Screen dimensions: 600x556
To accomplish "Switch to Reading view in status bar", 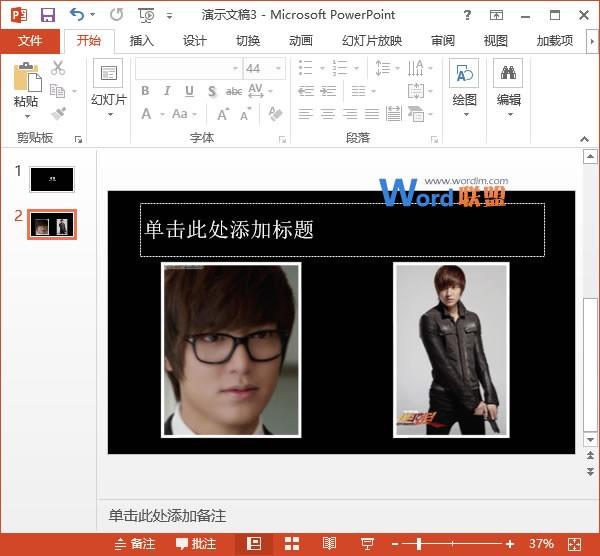I will coord(329,544).
